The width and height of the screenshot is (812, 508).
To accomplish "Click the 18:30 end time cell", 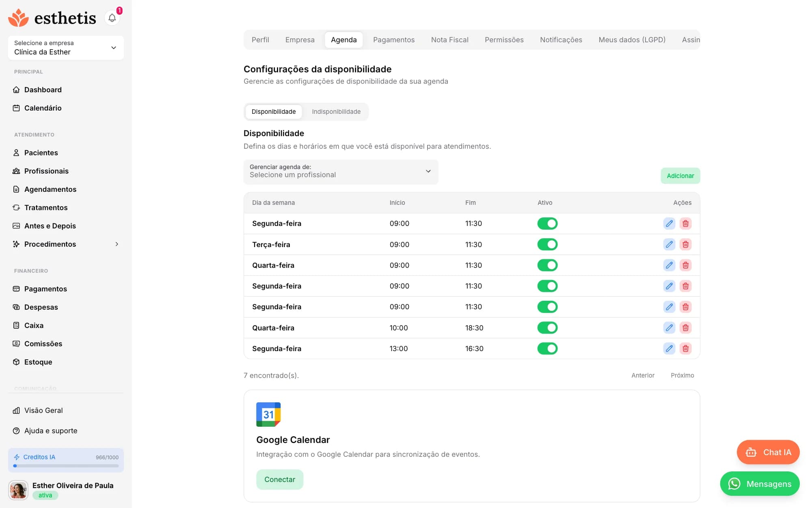I will 474,328.
